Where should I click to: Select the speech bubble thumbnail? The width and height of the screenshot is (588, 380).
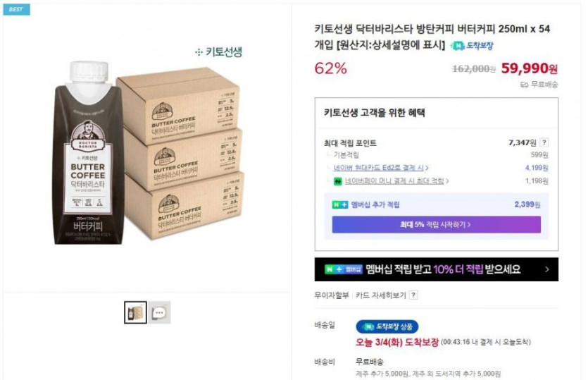[x=159, y=312]
